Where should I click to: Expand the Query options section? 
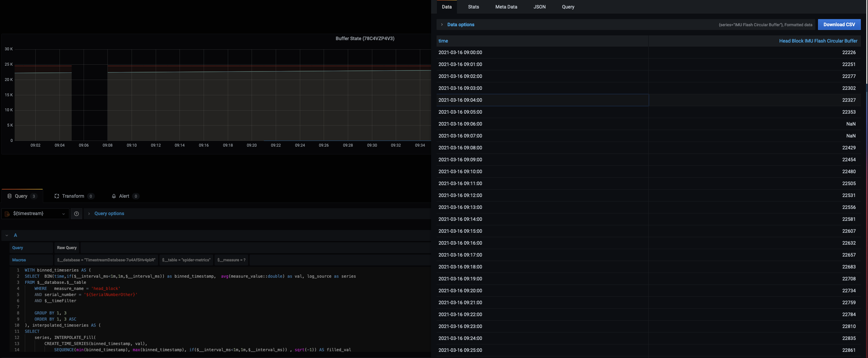(x=109, y=214)
